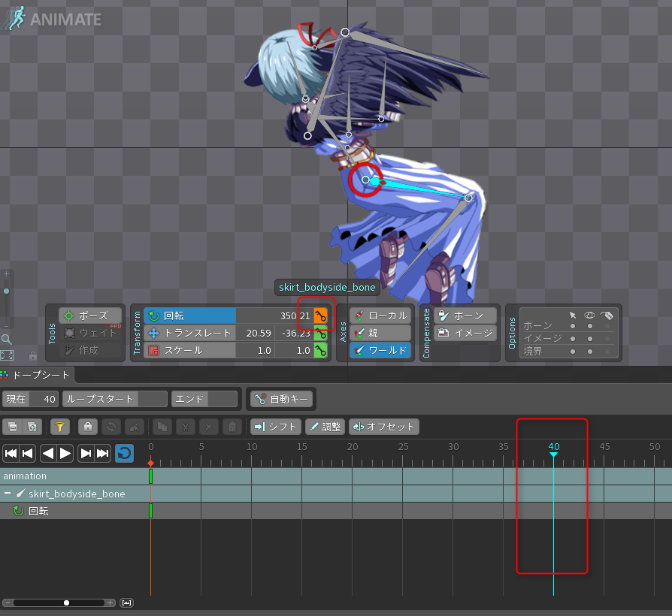Image resolution: width=672 pixels, height=616 pixels.
Task: Toggle イメージ (Image) compensation
Action: [x=465, y=333]
